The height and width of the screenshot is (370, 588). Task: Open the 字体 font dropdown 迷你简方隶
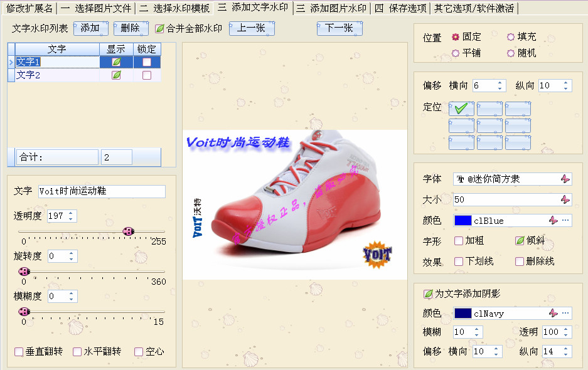click(x=505, y=179)
